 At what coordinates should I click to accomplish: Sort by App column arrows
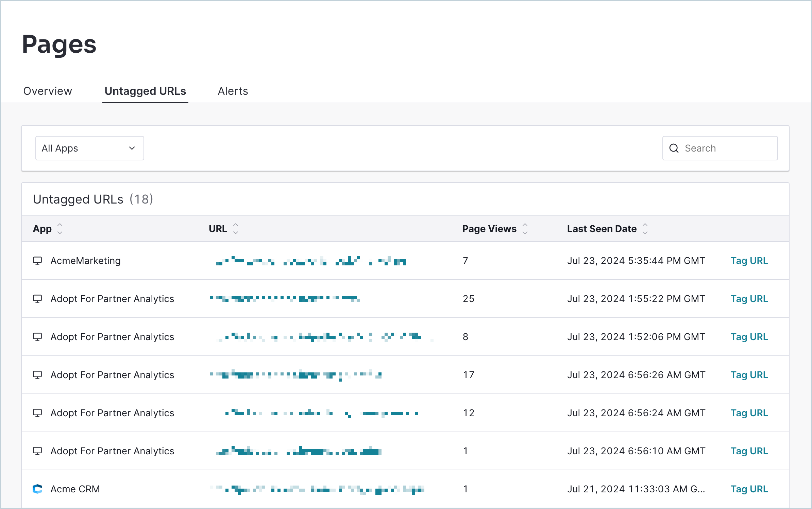point(60,229)
